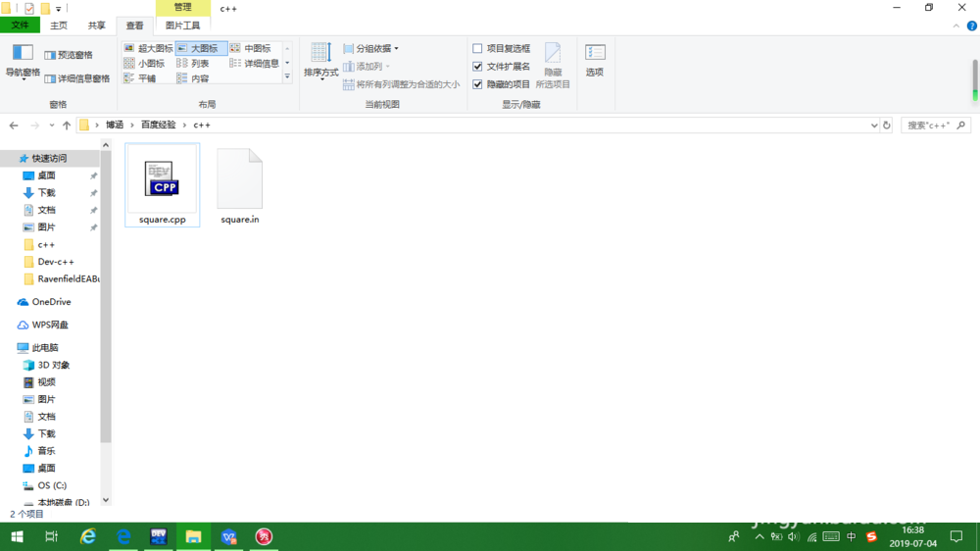
Task: Select the square.in file
Action: click(x=239, y=184)
